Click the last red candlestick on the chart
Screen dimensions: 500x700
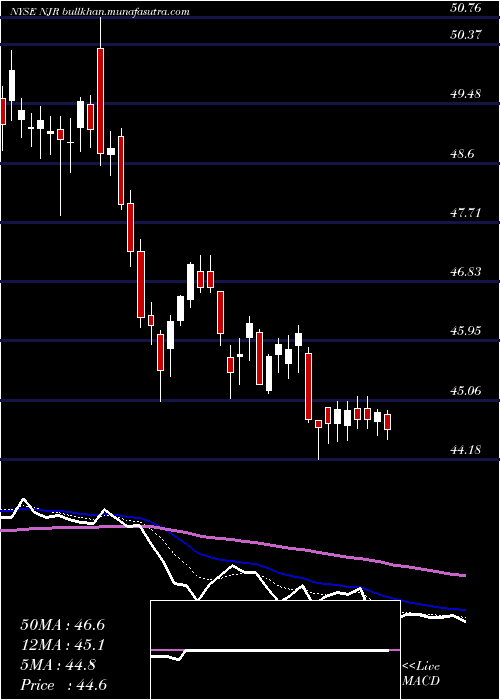pos(388,422)
